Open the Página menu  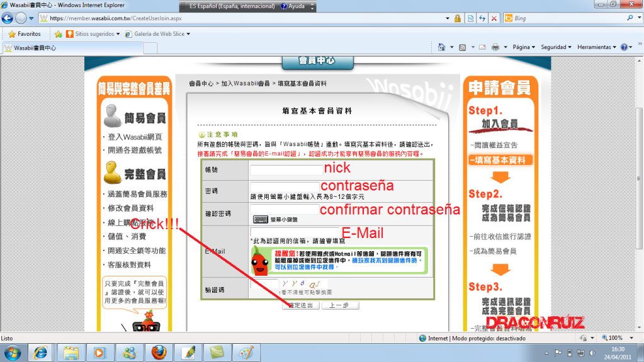point(524,47)
